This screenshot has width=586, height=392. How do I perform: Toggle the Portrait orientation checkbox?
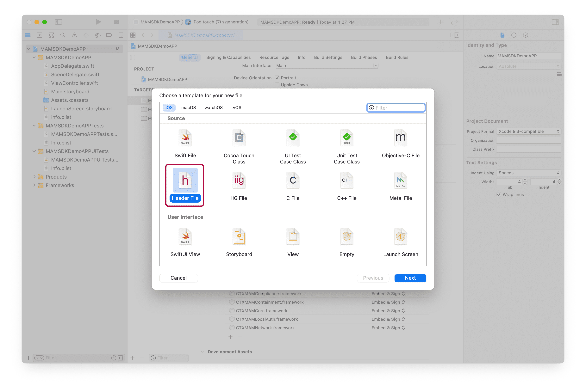coord(277,78)
